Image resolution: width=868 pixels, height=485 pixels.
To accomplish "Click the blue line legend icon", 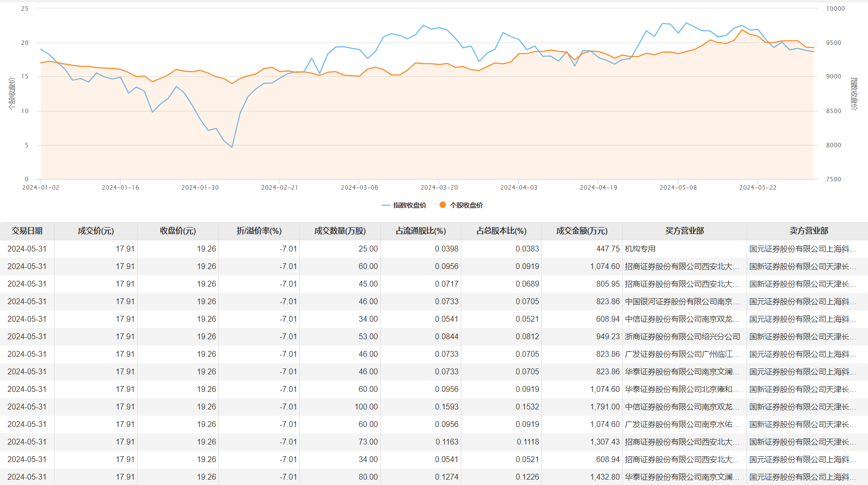I will [x=386, y=205].
